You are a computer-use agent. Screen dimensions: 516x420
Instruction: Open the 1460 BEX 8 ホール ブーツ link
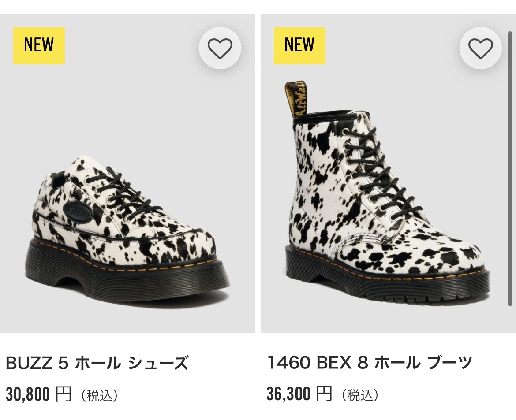click(370, 363)
